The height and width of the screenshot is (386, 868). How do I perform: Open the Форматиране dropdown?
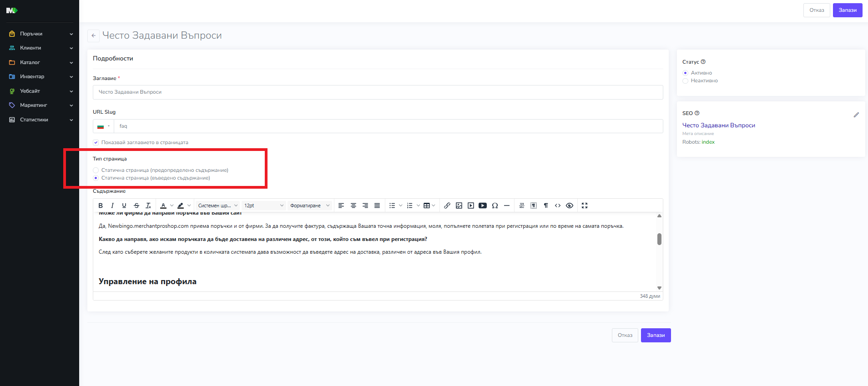pyautogui.click(x=310, y=206)
